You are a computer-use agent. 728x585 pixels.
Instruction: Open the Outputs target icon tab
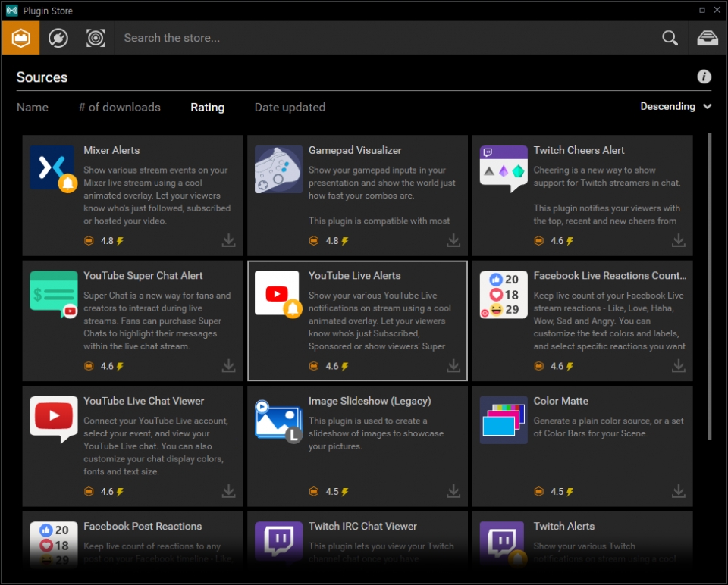(96, 38)
